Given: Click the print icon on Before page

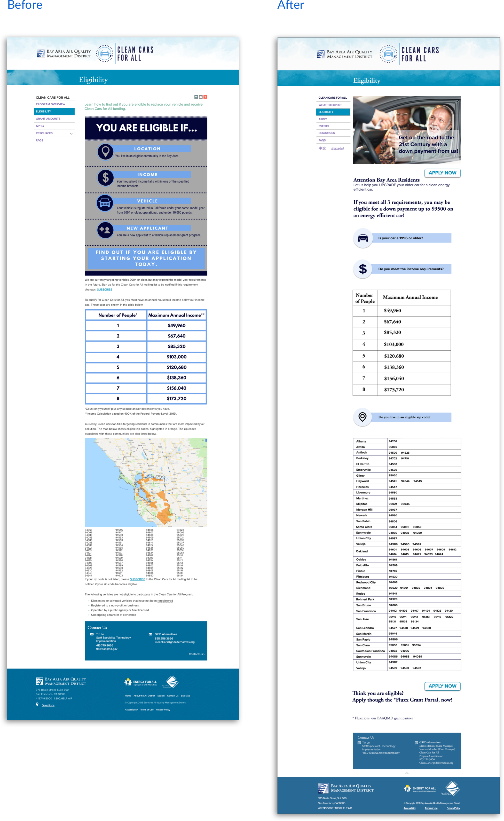Looking at the screenshot, I should (196, 97).
